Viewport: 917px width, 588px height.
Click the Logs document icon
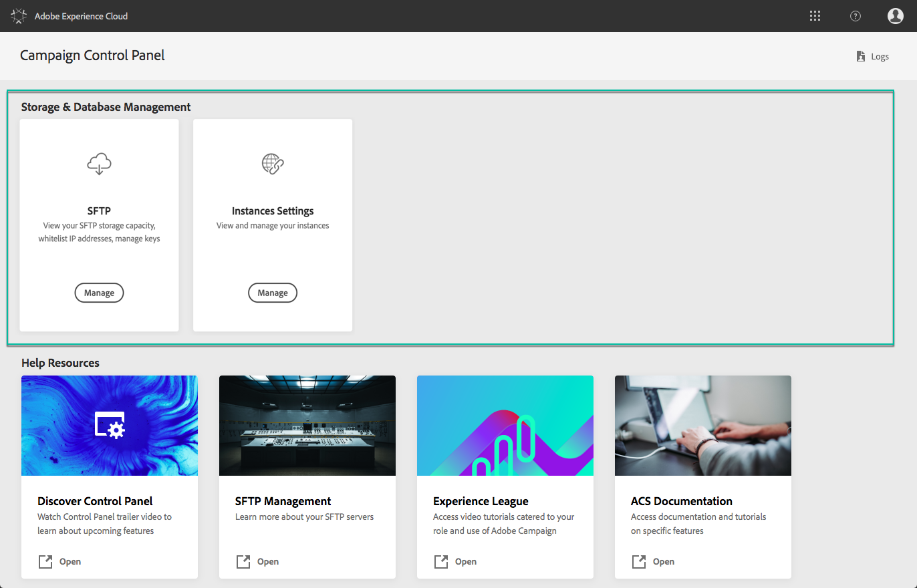click(861, 56)
